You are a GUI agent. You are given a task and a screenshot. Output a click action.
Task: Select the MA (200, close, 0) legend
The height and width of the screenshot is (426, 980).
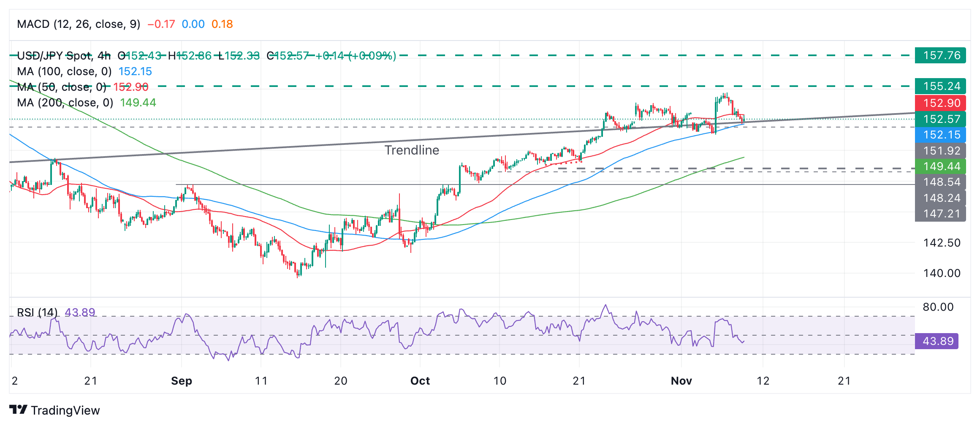[x=65, y=103]
